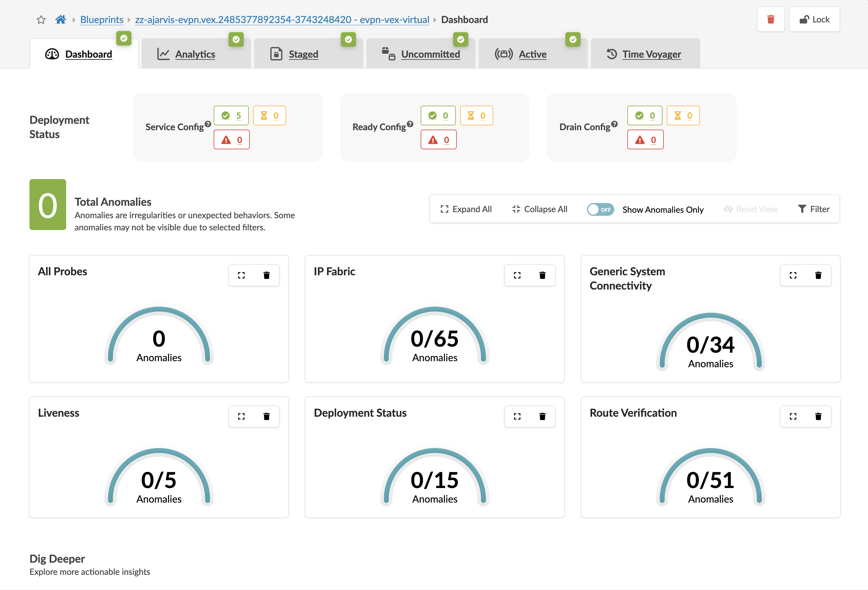
Task: Maximize the Route Verification widget
Action: (793, 416)
